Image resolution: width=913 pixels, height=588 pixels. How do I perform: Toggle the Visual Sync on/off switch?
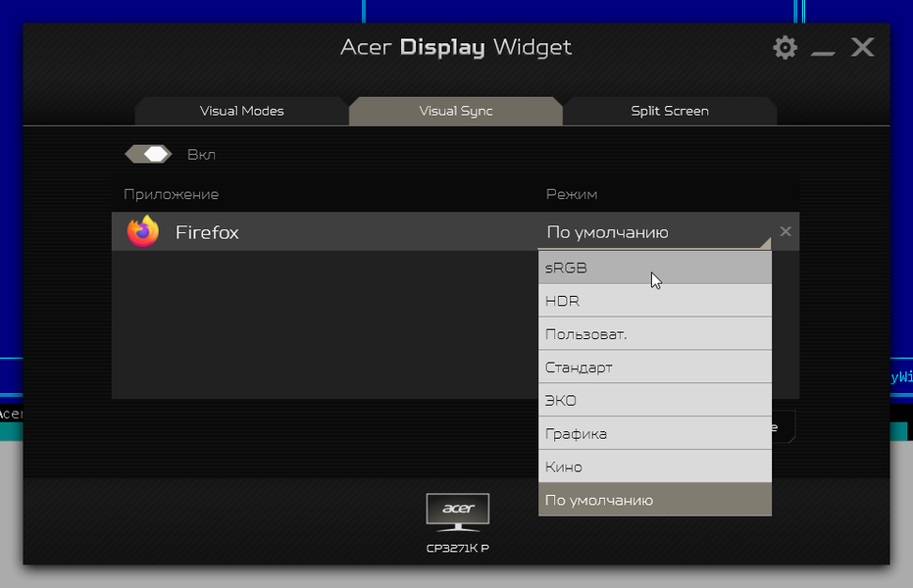(148, 154)
